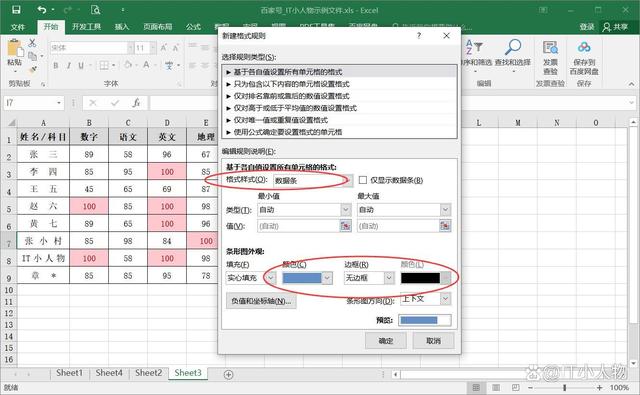The height and width of the screenshot is (395, 640).
Task: Open the 文件 file tab
Action: pos(18,27)
